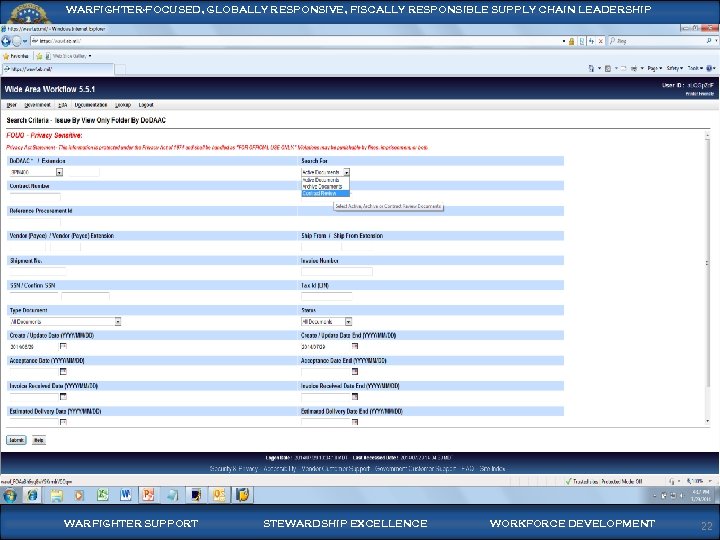This screenshot has height=540, width=720.
Task: Open the Security & Privacy footer link
Action: [x=234, y=469]
